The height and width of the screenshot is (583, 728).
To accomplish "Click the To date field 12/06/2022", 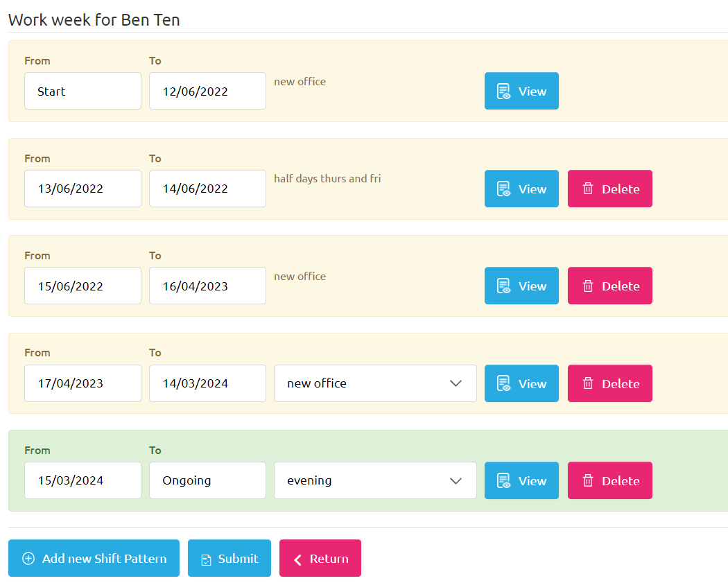I will pyautogui.click(x=207, y=92).
